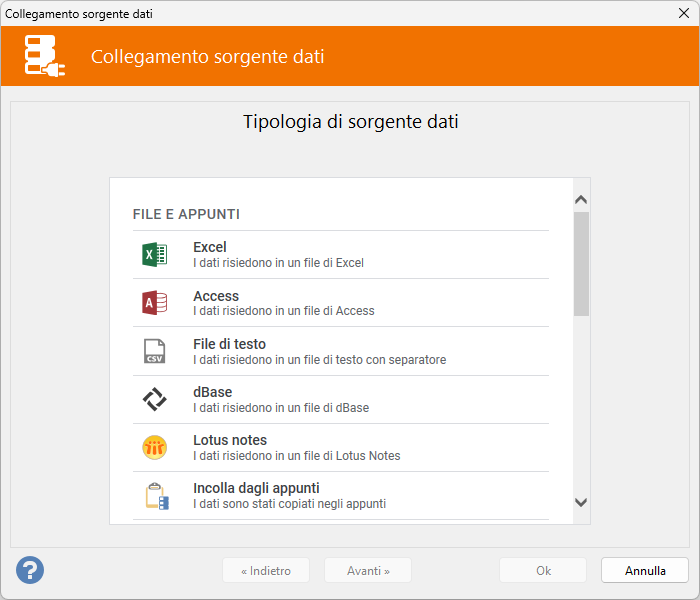This screenshot has width=700, height=600.
Task: Click the clipboard paste icon
Action: (157, 496)
